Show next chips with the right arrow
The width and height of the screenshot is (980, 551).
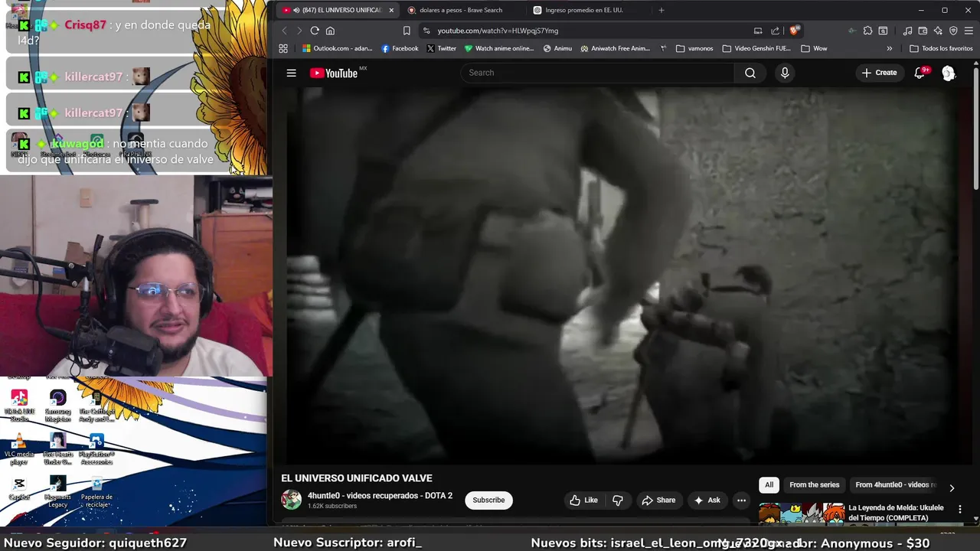[x=952, y=487]
